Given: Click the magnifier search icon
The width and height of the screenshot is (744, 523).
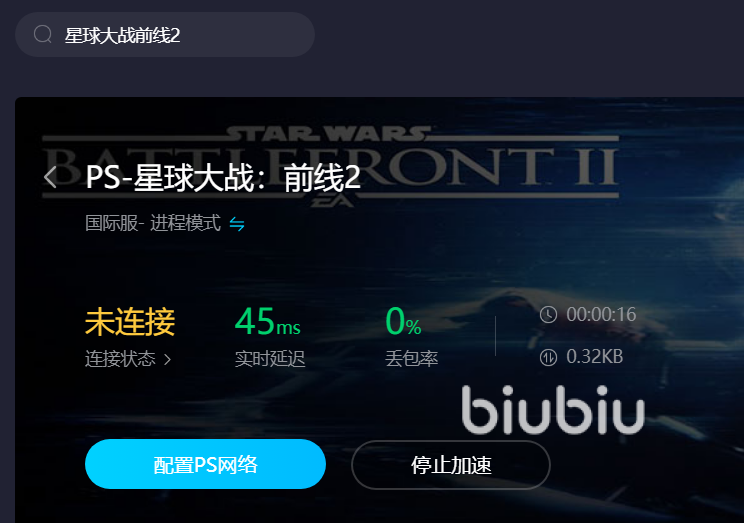Looking at the screenshot, I should [x=43, y=35].
